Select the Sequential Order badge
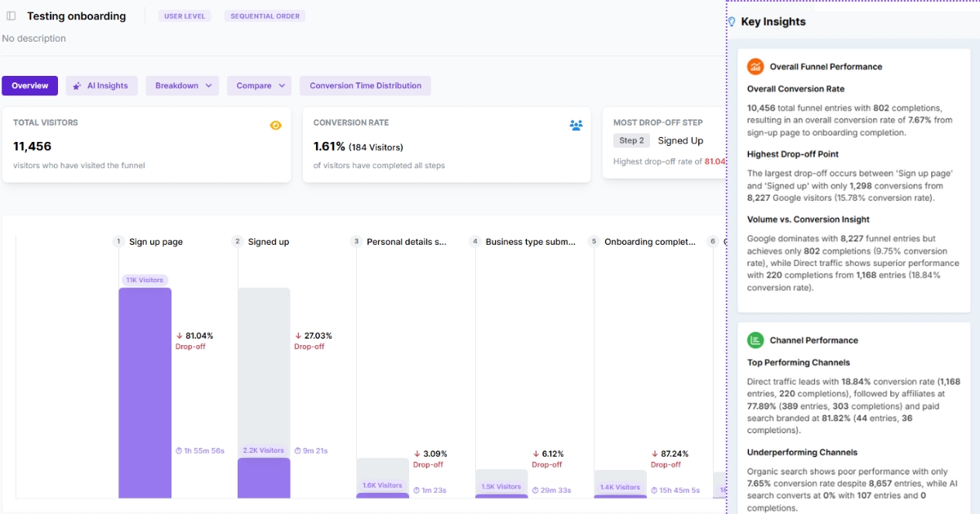980x514 pixels. (265, 16)
